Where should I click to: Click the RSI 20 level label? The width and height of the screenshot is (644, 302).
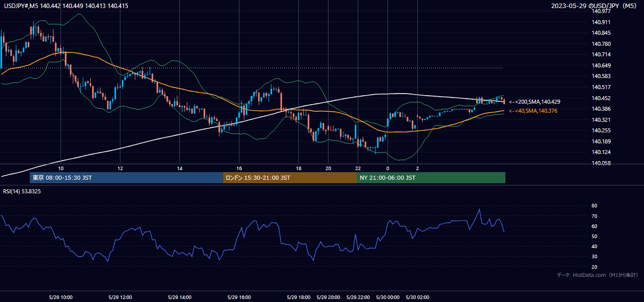594,267
